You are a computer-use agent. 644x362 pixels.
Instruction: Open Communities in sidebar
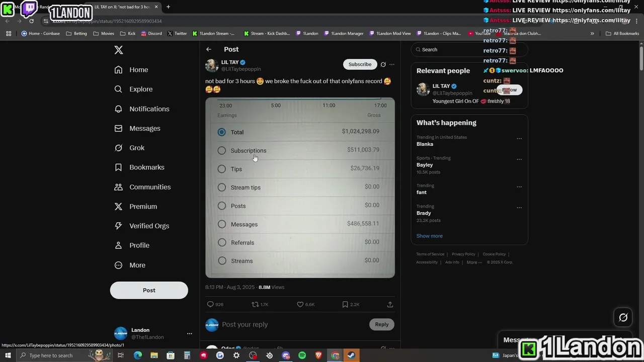tap(142, 187)
